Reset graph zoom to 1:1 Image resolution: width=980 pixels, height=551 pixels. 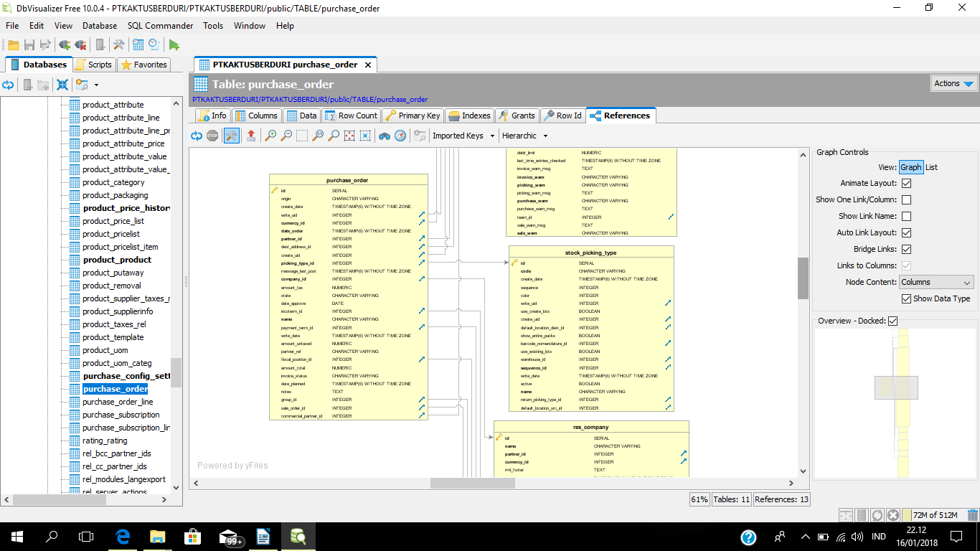[x=318, y=136]
